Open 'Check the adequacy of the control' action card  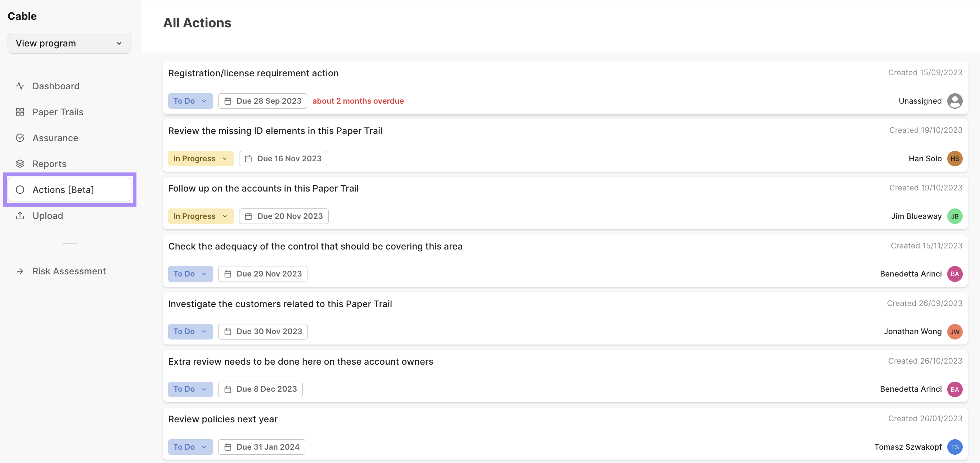[x=315, y=246]
